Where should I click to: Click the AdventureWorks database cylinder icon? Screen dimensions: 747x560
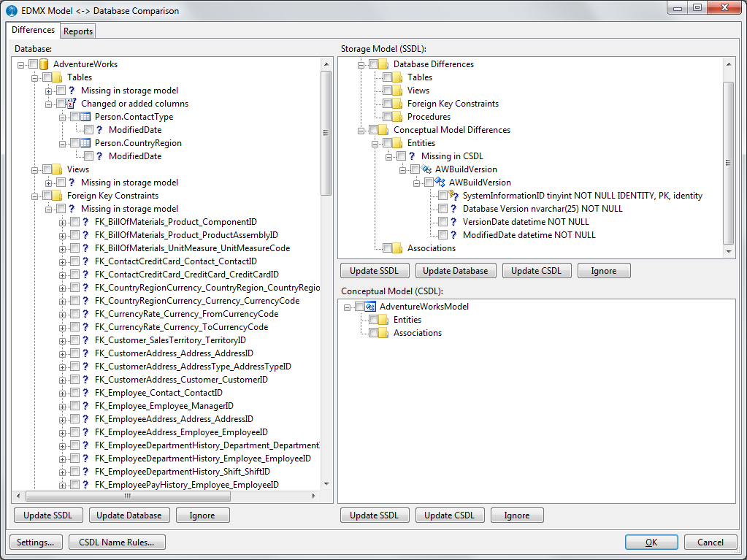point(44,64)
